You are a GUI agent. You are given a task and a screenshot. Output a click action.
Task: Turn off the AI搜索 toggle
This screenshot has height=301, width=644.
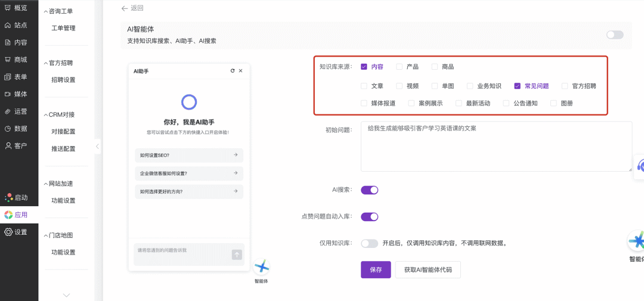coord(370,190)
